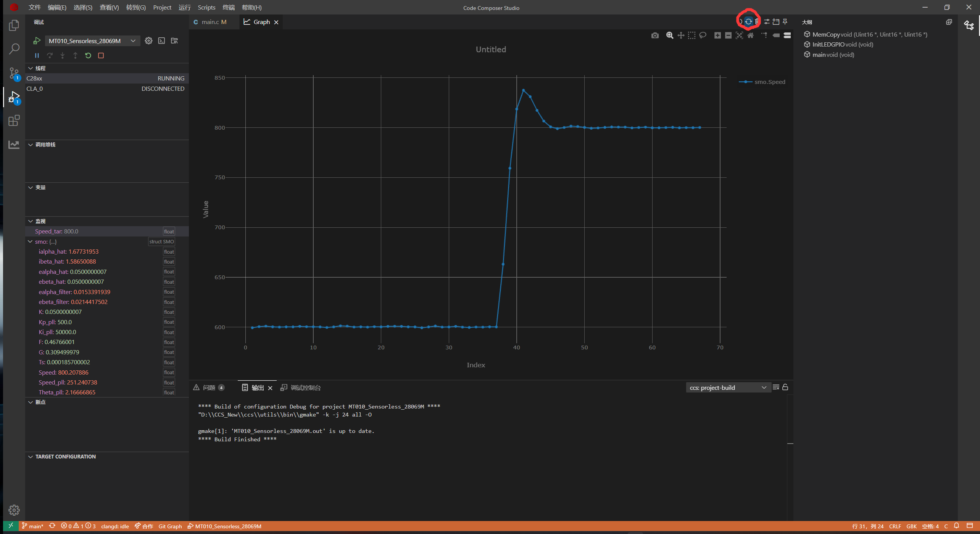
Task: Select the graph's pan tool
Action: [x=681, y=35]
